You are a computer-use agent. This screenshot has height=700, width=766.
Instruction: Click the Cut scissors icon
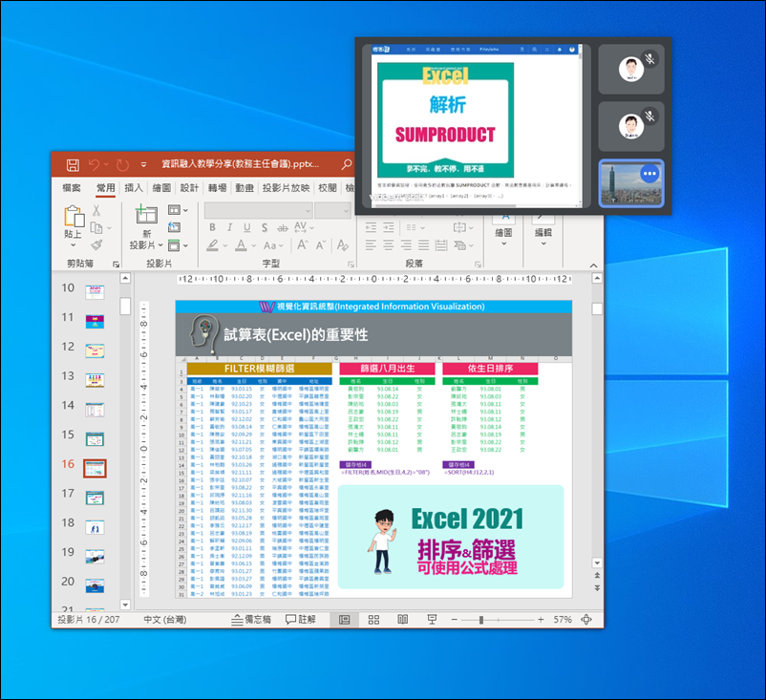tap(96, 210)
